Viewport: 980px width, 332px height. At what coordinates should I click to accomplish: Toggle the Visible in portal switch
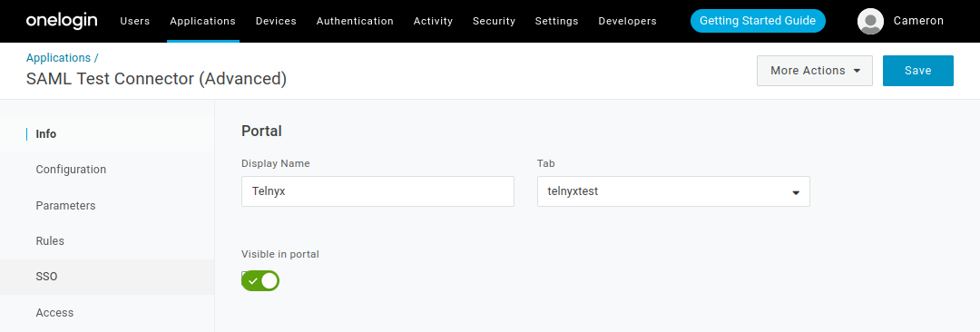pyautogui.click(x=260, y=281)
